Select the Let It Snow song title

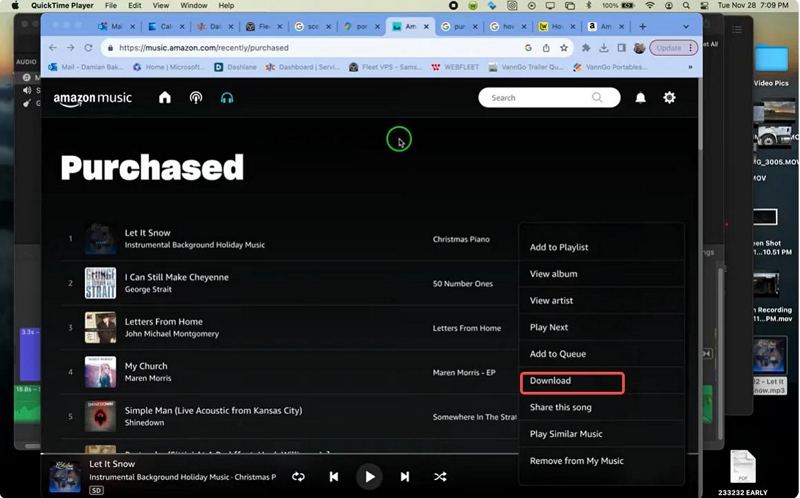pyautogui.click(x=147, y=233)
